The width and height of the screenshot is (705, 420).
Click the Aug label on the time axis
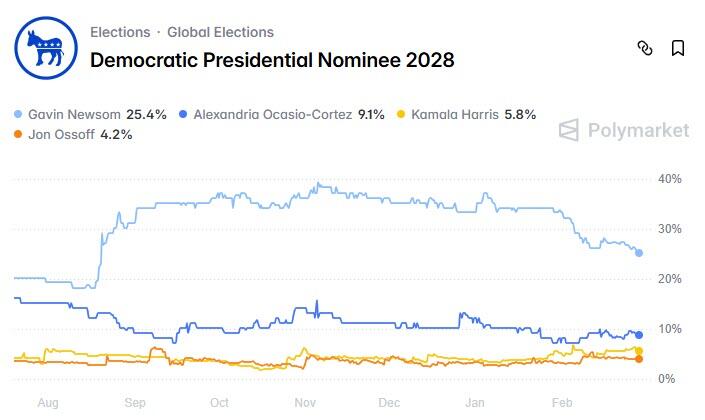48,402
